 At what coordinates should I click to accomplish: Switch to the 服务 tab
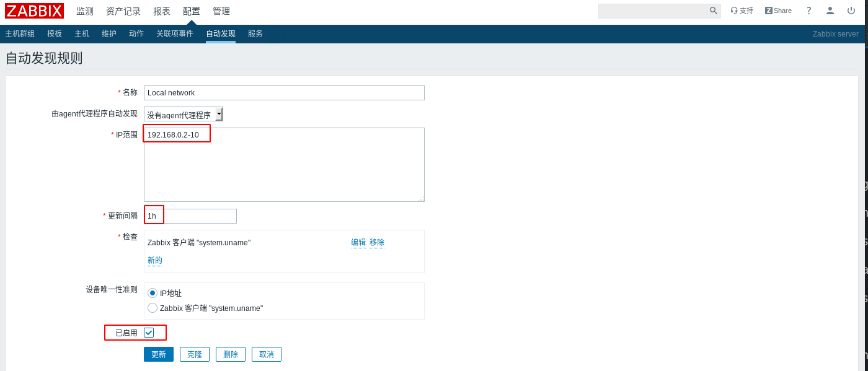[x=255, y=34]
